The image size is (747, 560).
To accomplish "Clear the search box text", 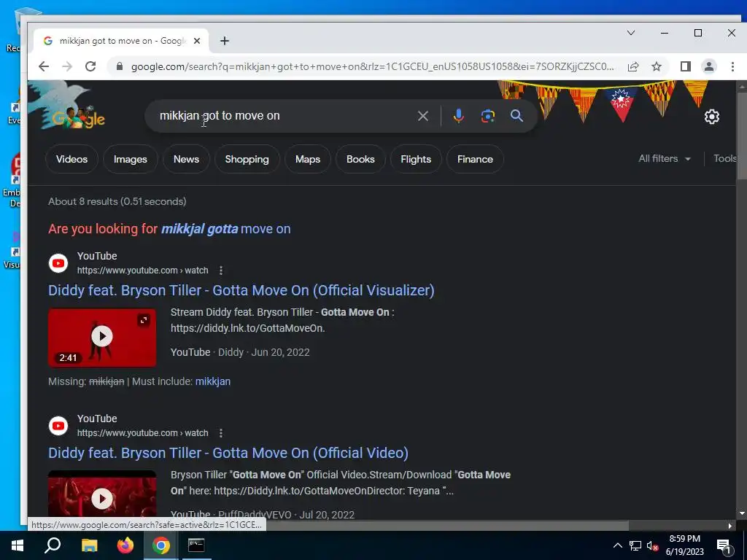I will pyautogui.click(x=422, y=116).
